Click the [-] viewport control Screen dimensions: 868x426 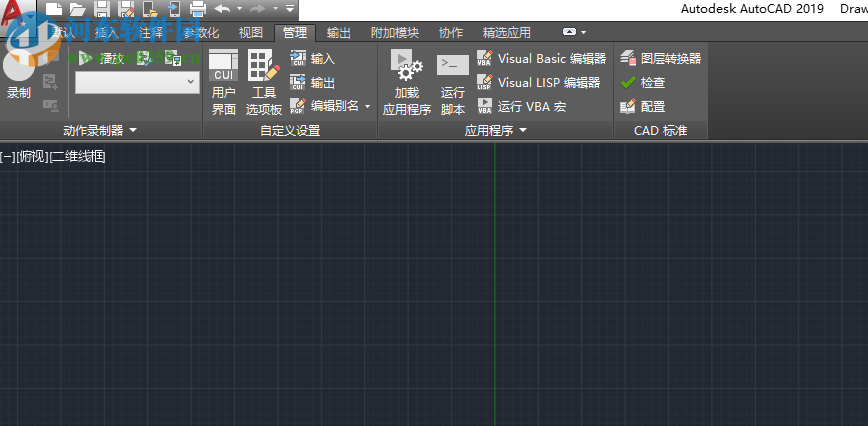(x=7, y=157)
